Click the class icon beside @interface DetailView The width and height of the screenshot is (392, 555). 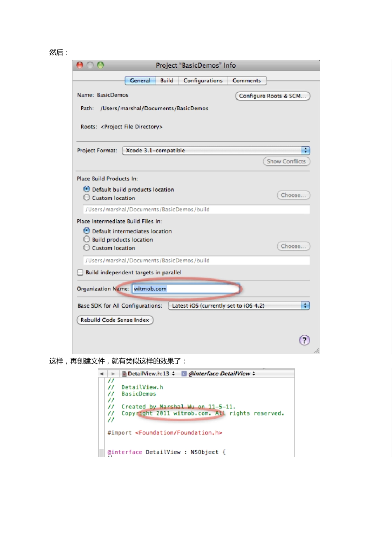point(184,373)
